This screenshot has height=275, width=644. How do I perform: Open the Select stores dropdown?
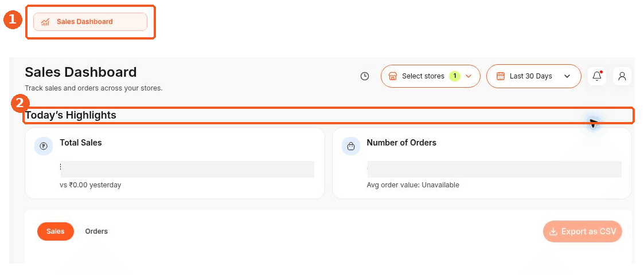(x=431, y=76)
